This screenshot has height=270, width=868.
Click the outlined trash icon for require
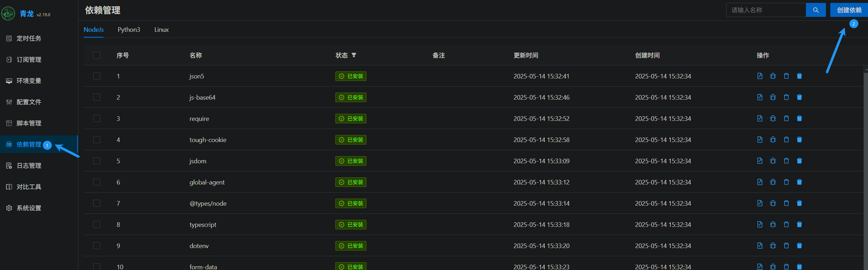click(x=786, y=118)
